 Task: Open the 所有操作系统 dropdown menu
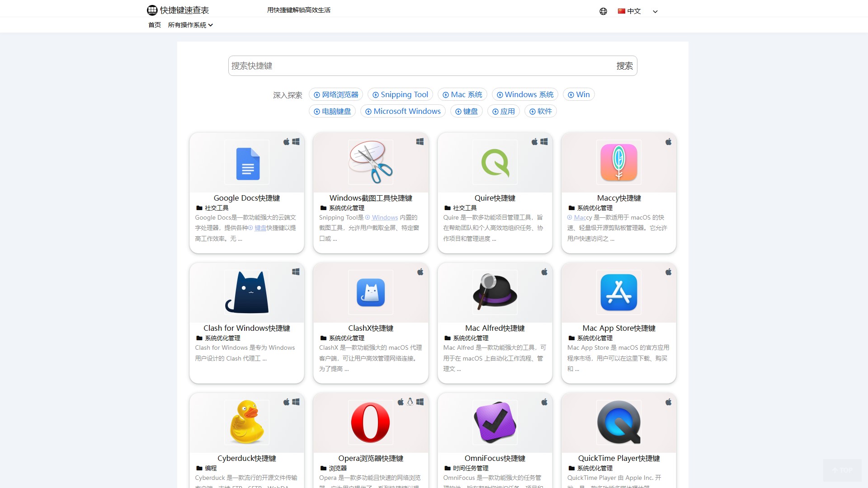point(190,25)
